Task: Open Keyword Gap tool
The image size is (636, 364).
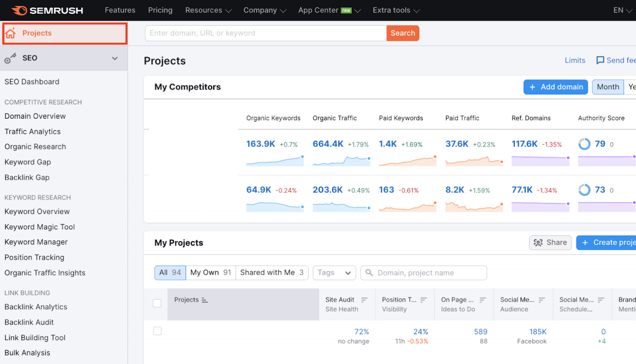Action: (x=28, y=162)
